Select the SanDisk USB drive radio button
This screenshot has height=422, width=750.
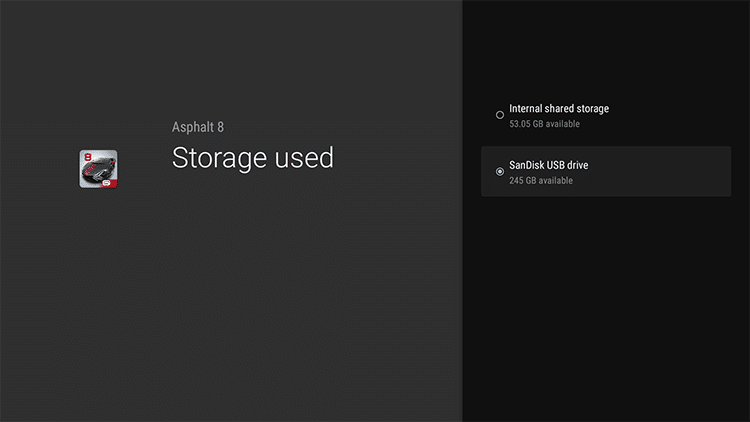[500, 171]
